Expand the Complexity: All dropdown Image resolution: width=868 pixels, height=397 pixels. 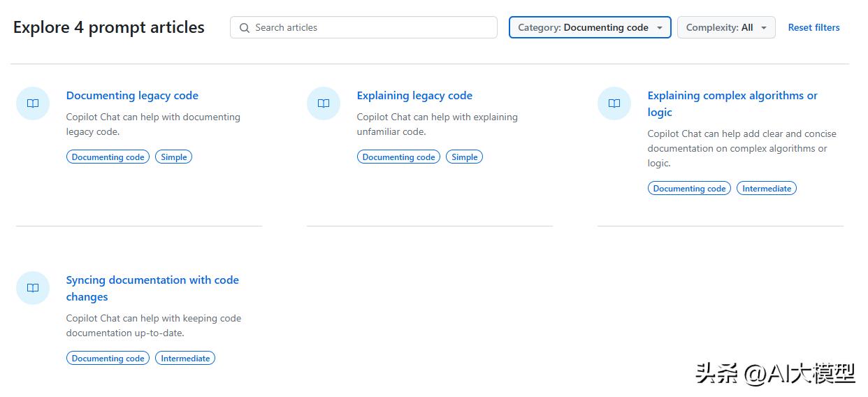coord(725,28)
